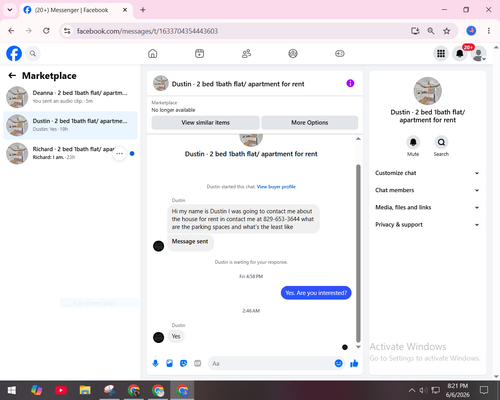Click More Options button
Screen dimensions: 500x400
[x=309, y=123]
